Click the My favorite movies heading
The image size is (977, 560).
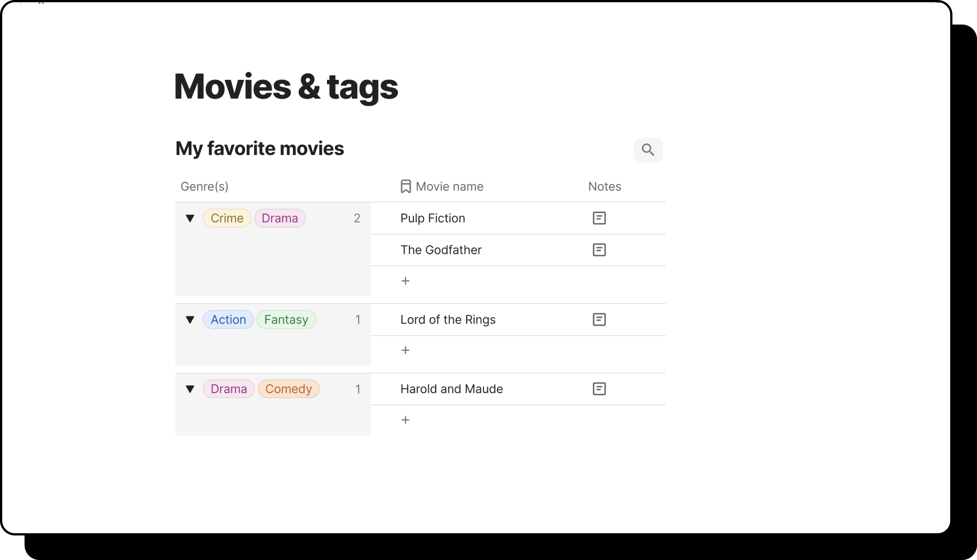click(x=259, y=148)
